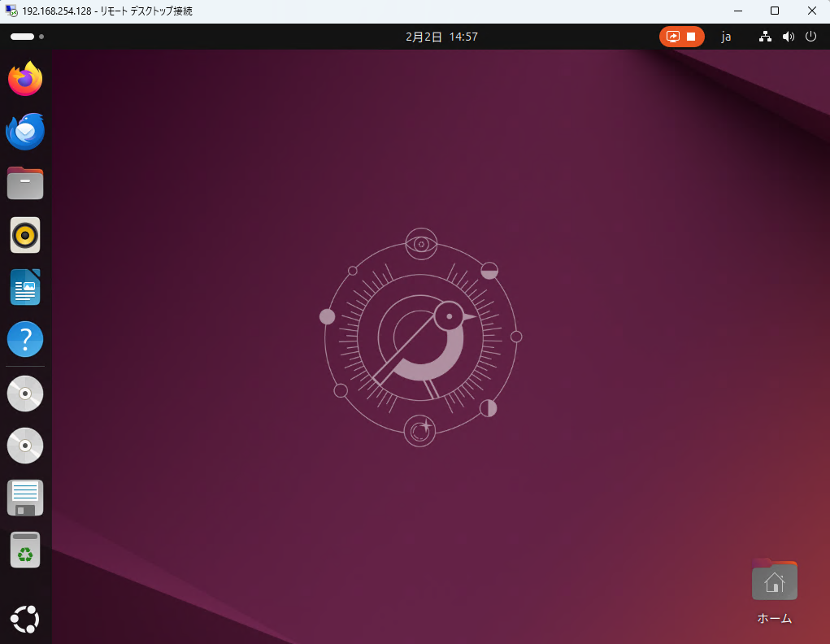Launch Firefox from the dock
Viewport: 830px width, 644px height.
(x=25, y=79)
